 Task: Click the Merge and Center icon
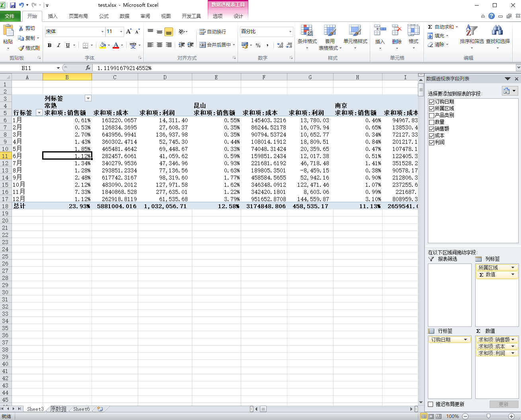click(x=203, y=45)
